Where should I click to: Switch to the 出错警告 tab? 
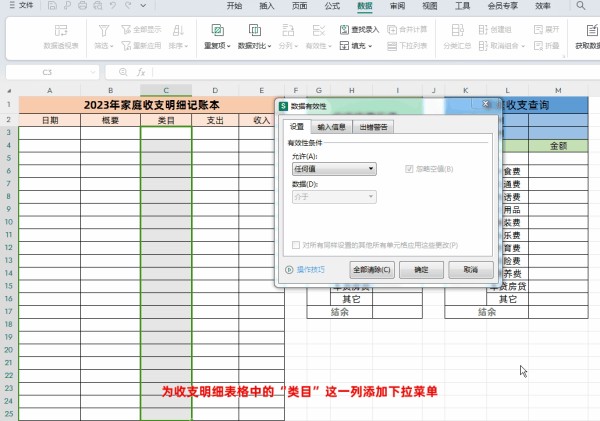click(x=375, y=127)
